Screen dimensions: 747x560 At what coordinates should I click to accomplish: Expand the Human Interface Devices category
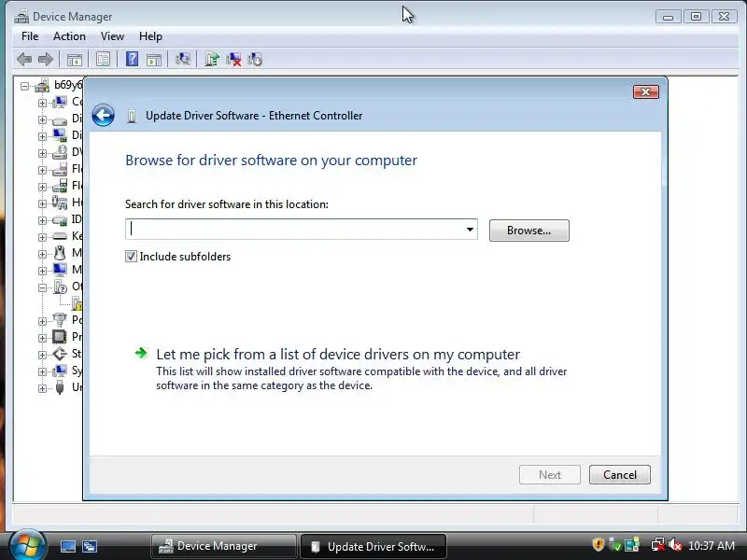42,203
